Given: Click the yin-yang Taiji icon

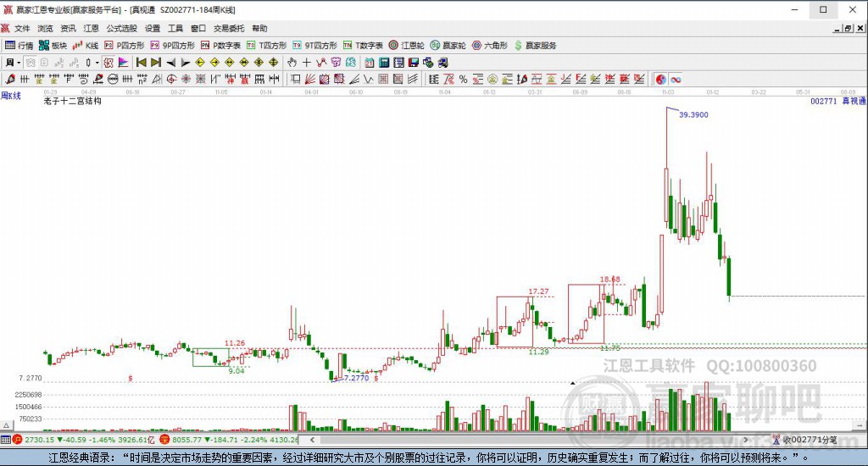Looking at the screenshot, I should (661, 80).
